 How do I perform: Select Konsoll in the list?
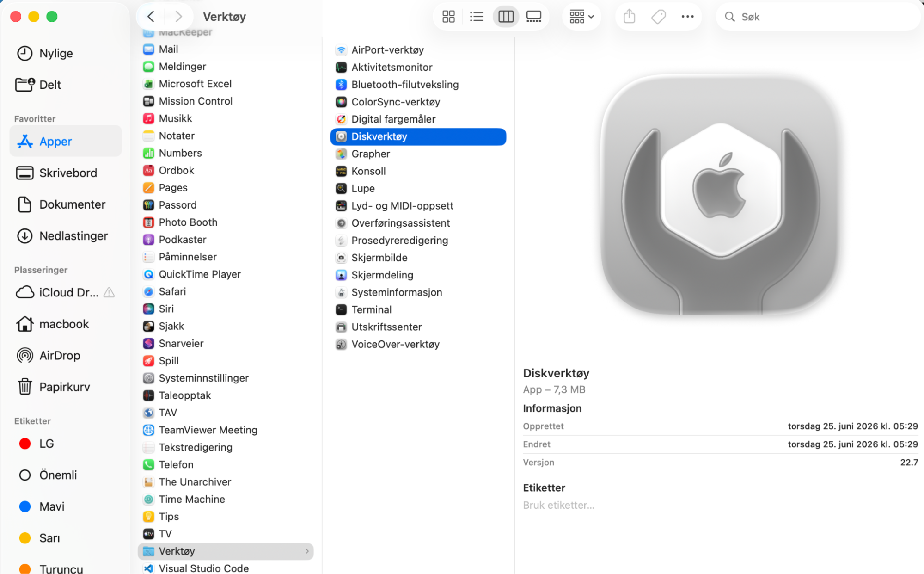click(418, 171)
